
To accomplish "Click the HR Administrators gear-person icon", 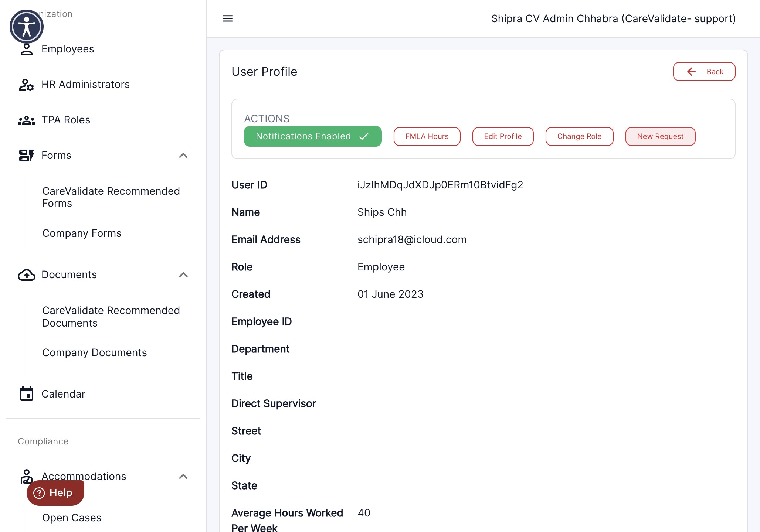I will pos(27,85).
